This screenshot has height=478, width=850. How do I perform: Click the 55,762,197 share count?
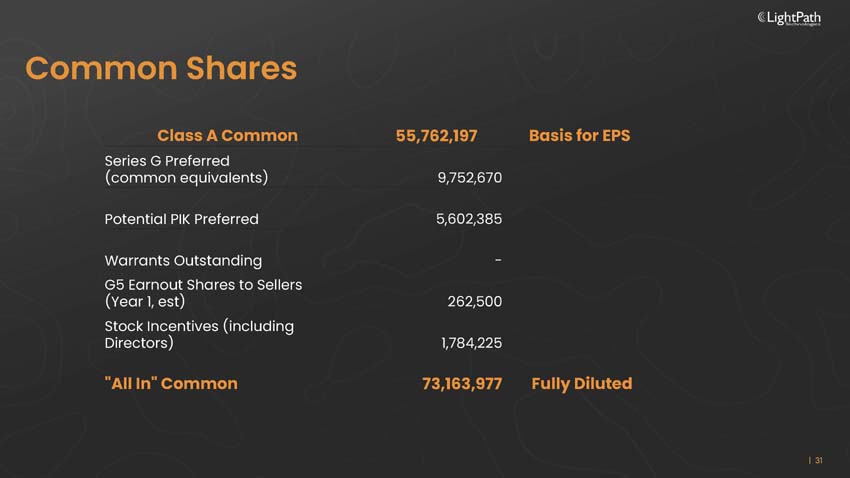[436, 135]
